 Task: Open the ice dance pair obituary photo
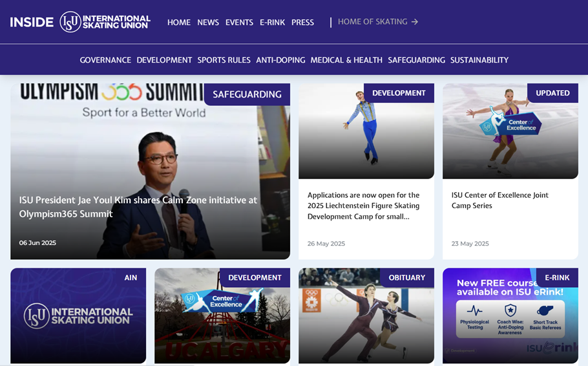(x=366, y=316)
